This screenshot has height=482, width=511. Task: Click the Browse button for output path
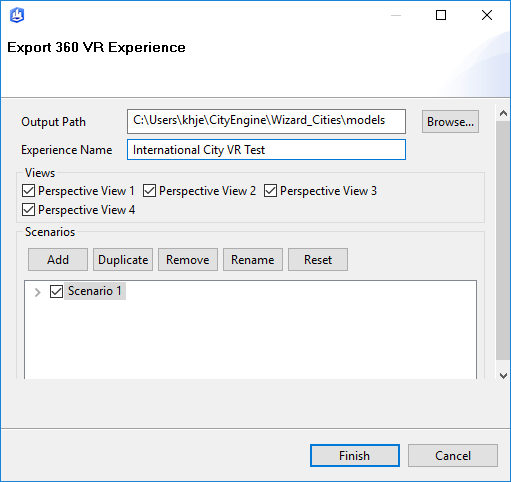450,122
